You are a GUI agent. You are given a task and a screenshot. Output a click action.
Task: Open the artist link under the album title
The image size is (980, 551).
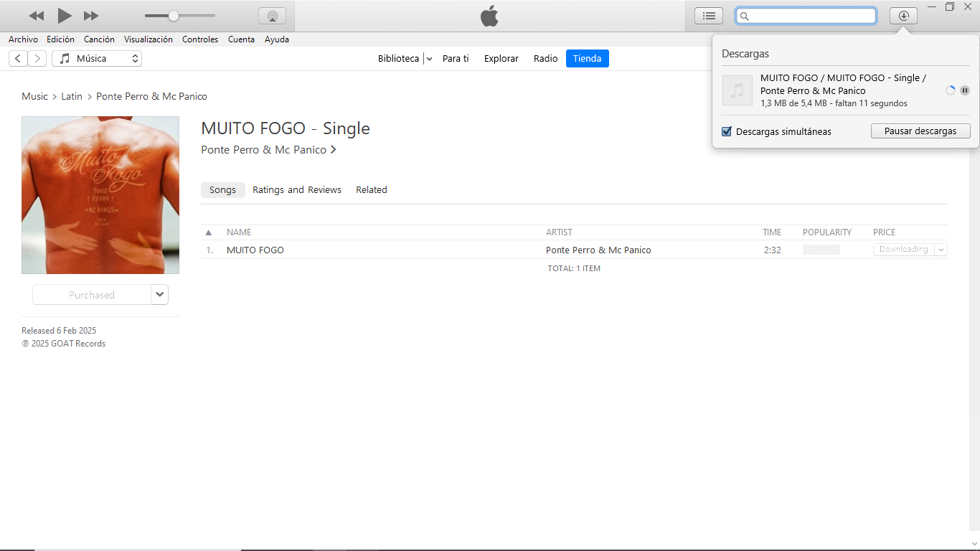[x=268, y=150]
